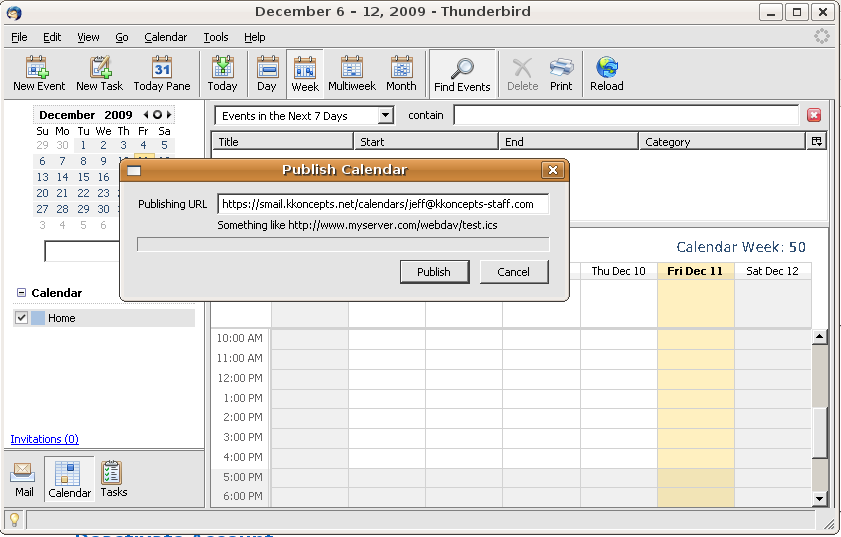Open the Mail mode
Image resolution: width=841 pixels, height=537 pixels.
click(24, 479)
